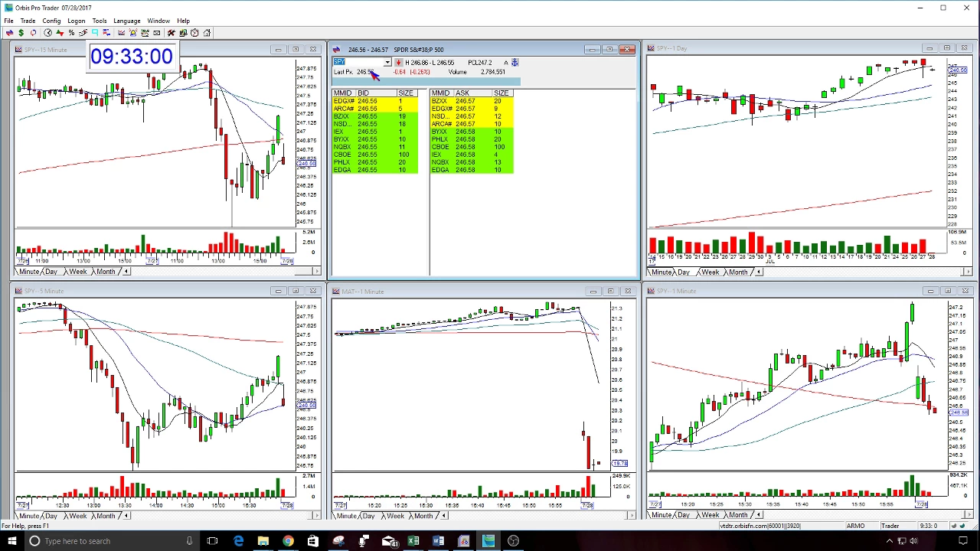Click the light blue bar in the Level 2 window
The height and width of the screenshot is (551, 980).
pyautogui.click(x=426, y=81)
